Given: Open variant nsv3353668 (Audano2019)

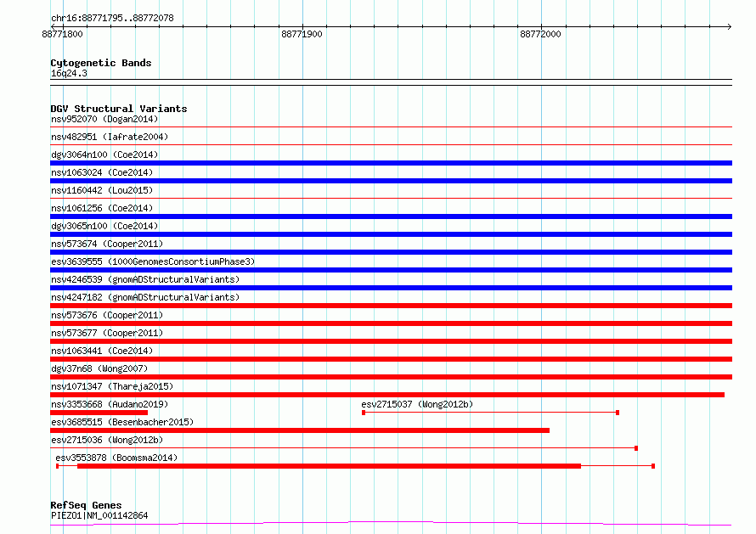Looking at the screenshot, I should 110,404.
